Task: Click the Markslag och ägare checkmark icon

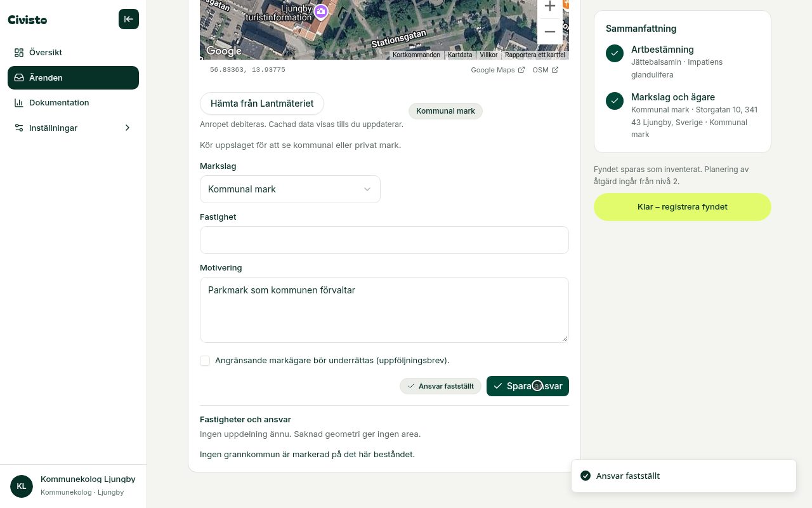Action: 615,101
